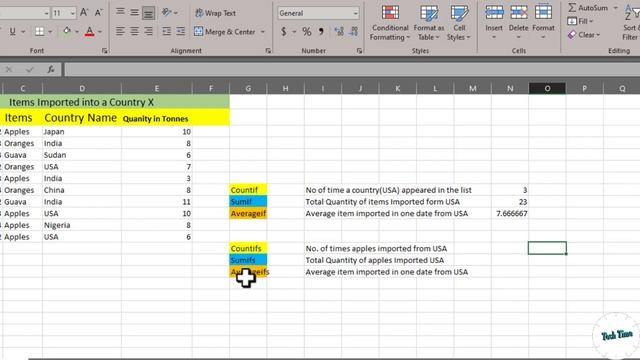Click the Insert cells button
Screen dimensions: 640x360
[x=494, y=22]
